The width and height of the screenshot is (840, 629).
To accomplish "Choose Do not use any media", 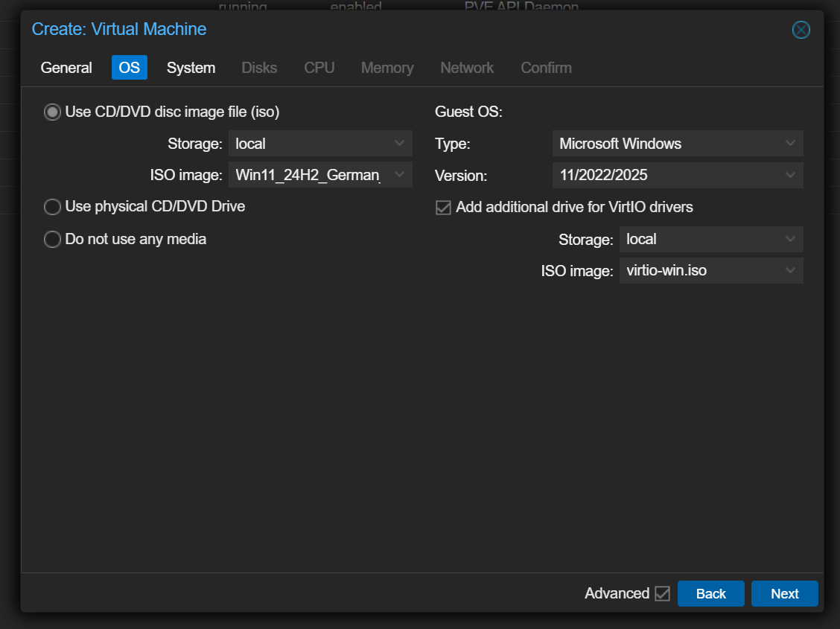I will [52, 240].
